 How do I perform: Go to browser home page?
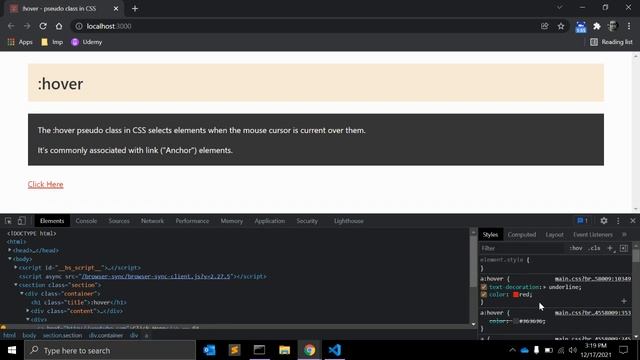click(x=59, y=26)
